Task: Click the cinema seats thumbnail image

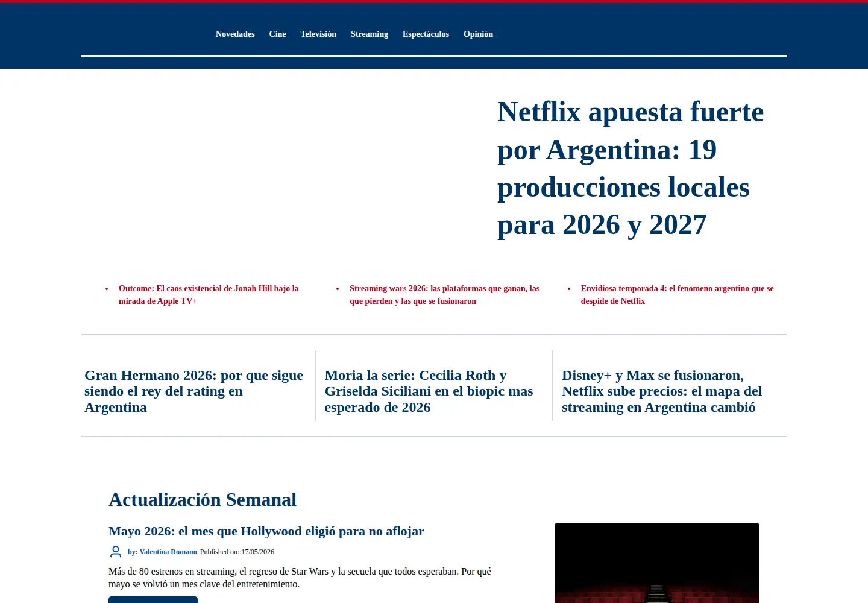Action: pyautogui.click(x=657, y=563)
